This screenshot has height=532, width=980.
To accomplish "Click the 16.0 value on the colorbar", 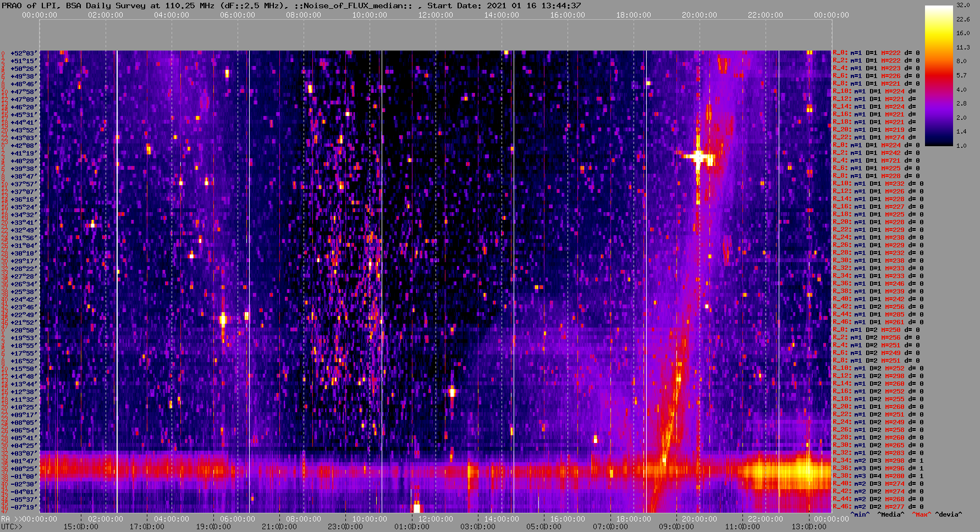I will 963,33.
